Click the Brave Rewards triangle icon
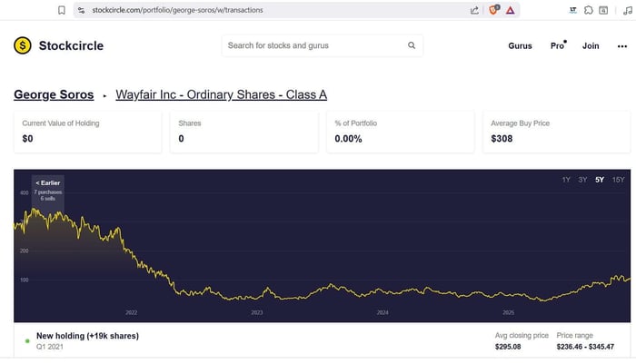 point(511,10)
